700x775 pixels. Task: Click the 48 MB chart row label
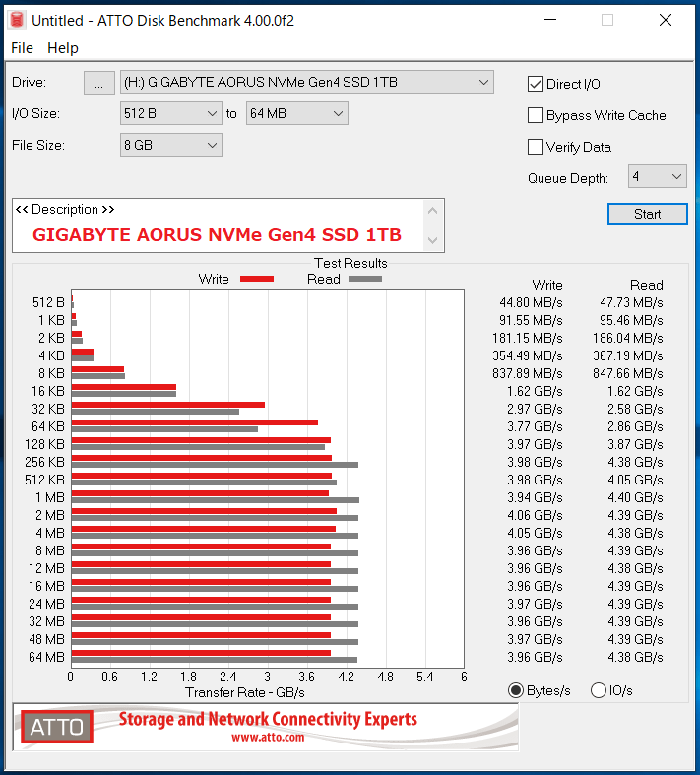pos(46,639)
